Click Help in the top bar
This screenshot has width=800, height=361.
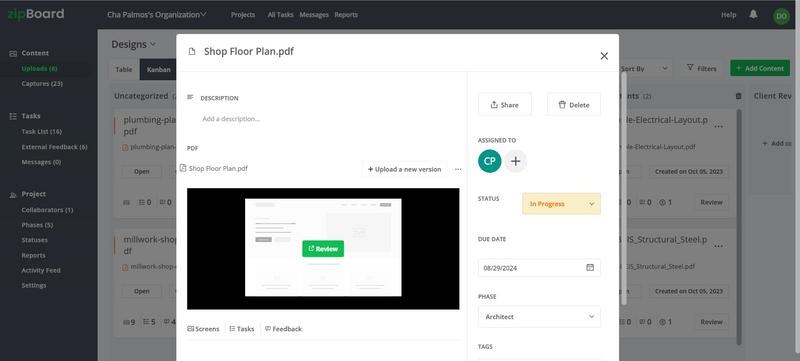pyautogui.click(x=729, y=15)
